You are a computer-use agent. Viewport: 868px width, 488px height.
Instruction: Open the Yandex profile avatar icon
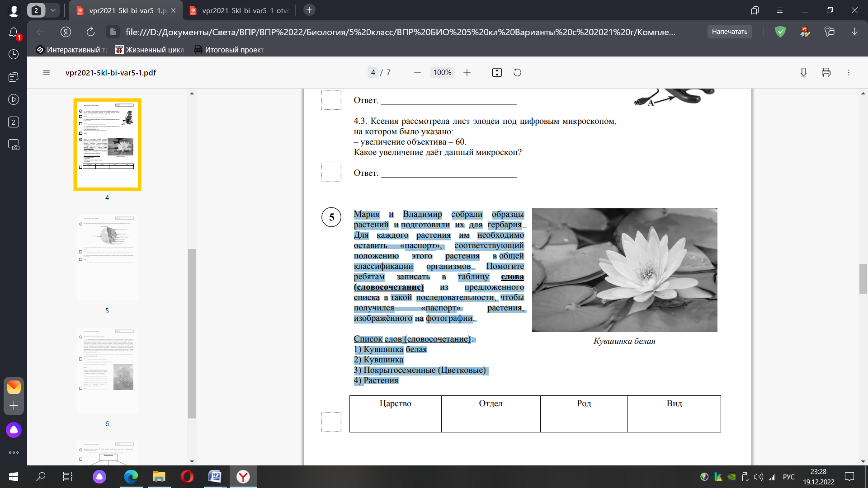[x=14, y=10]
